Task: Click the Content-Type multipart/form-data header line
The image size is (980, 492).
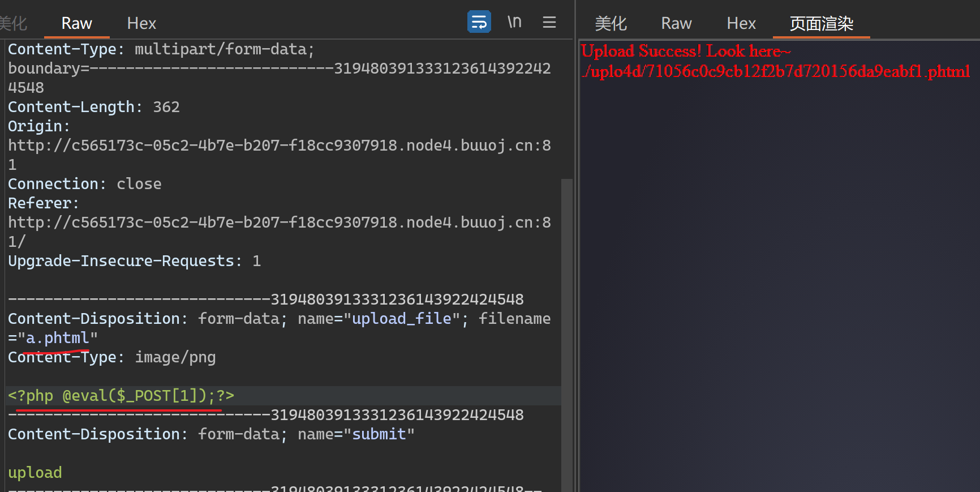Action: 161,49
